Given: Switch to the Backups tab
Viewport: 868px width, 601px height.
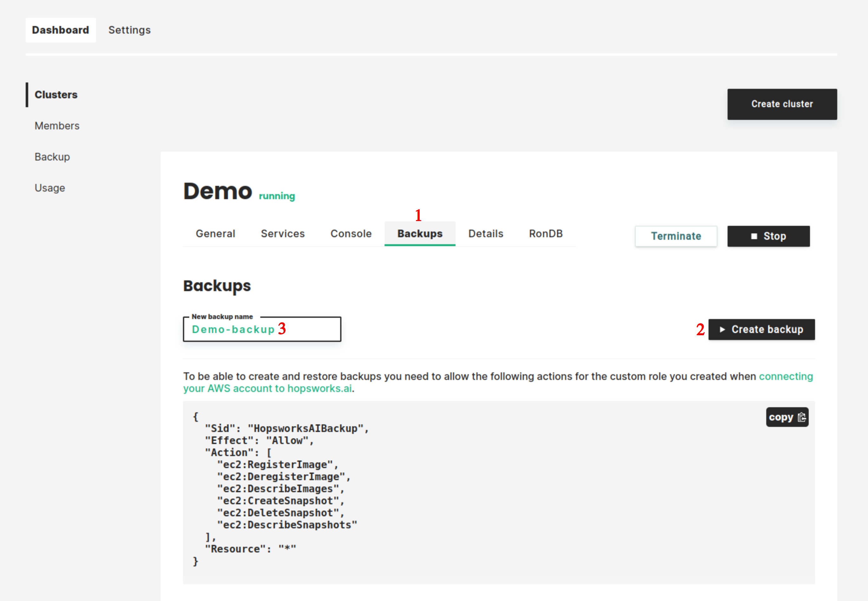Looking at the screenshot, I should 421,233.
